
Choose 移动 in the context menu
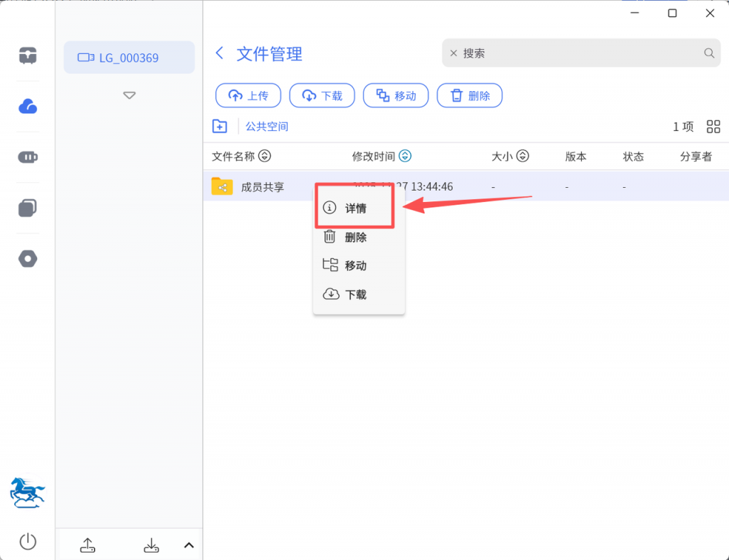point(355,265)
